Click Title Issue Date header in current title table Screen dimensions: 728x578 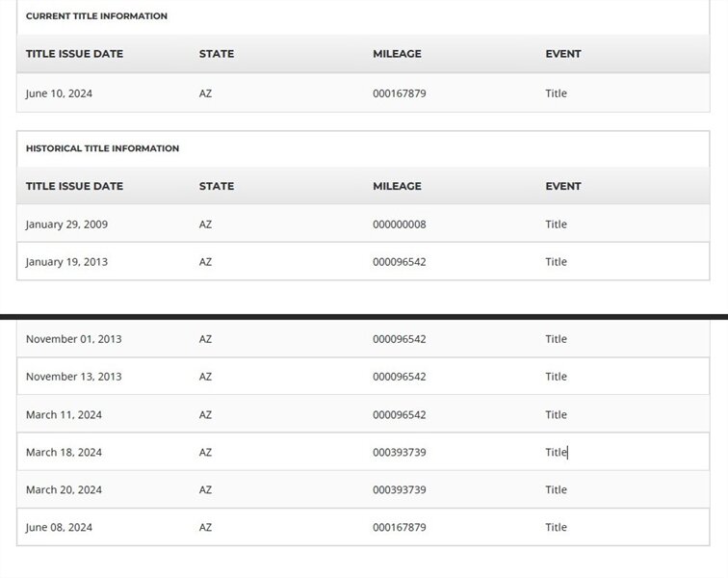(74, 54)
